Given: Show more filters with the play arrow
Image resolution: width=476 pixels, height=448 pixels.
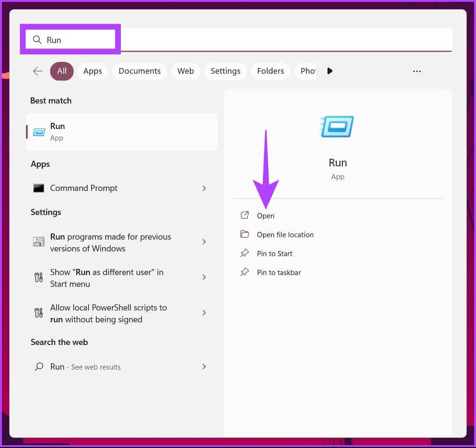Looking at the screenshot, I should tap(330, 71).
